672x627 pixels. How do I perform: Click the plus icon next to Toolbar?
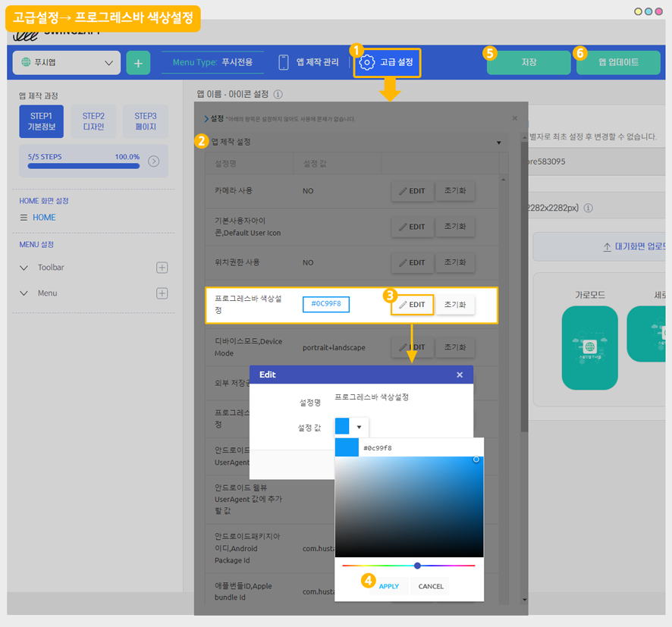tap(162, 268)
